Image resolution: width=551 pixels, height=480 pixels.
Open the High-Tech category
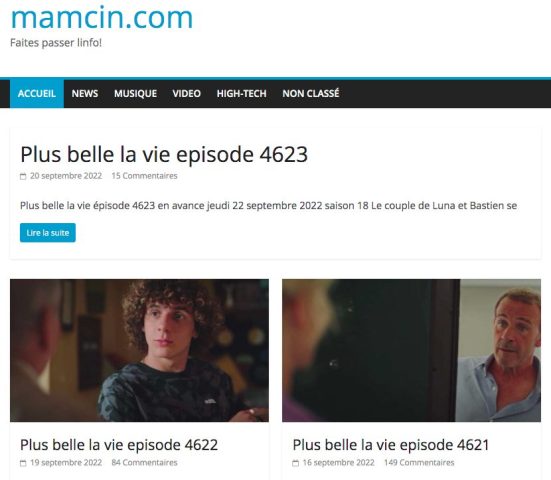pyautogui.click(x=241, y=93)
